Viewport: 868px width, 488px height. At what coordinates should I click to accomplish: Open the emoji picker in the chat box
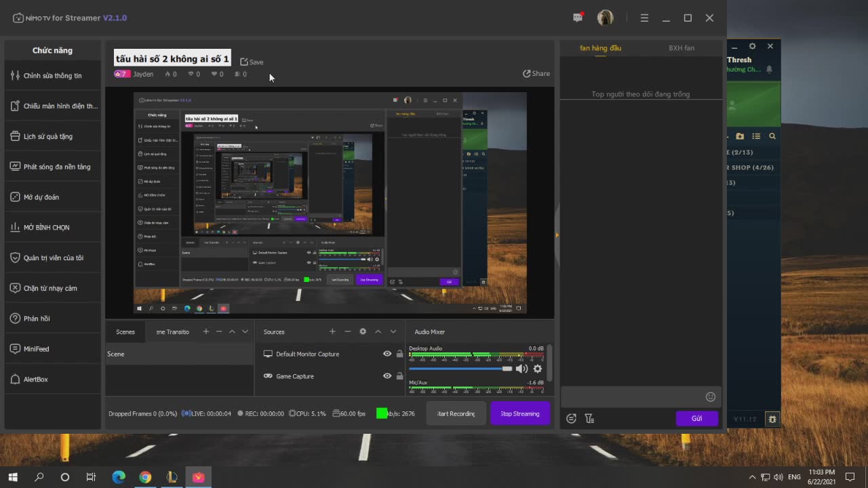[x=710, y=396]
